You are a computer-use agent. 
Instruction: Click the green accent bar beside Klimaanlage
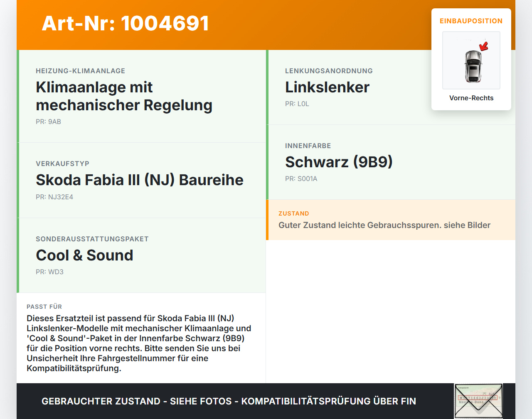[17, 96]
